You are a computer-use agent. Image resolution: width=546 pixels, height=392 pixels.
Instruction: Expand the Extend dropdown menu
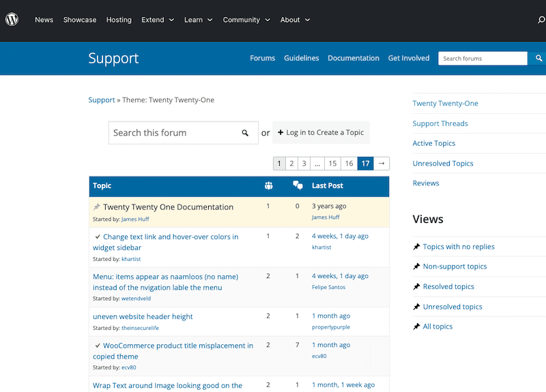(158, 20)
